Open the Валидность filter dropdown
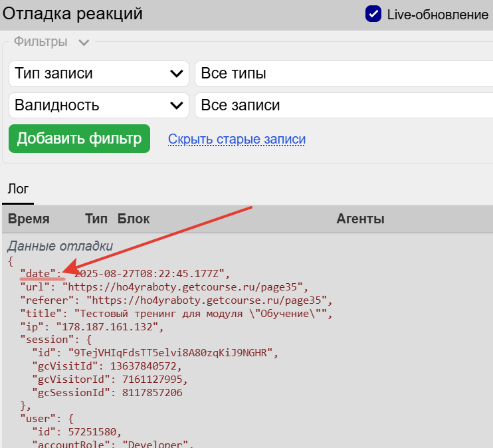Image resolution: width=493 pixels, height=448 pixels. point(99,105)
